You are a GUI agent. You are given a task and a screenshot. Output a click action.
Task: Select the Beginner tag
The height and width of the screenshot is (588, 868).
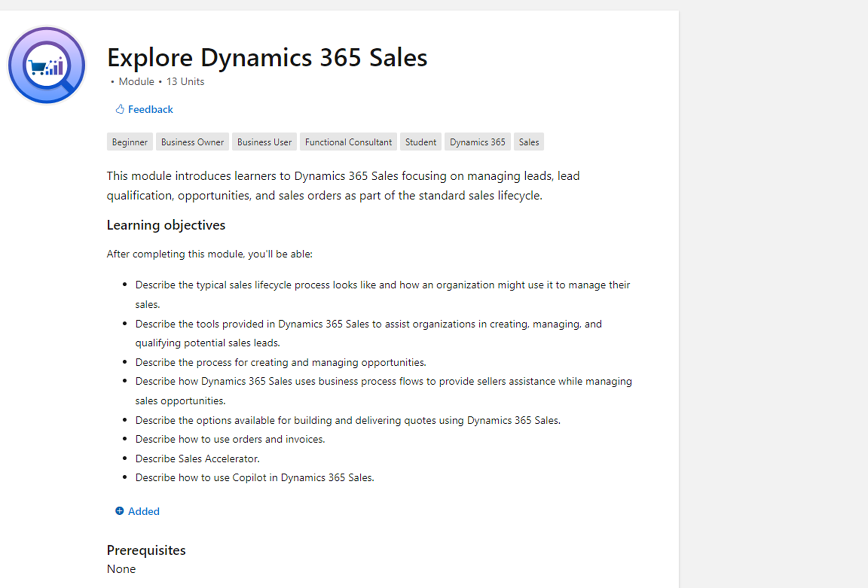tap(130, 142)
